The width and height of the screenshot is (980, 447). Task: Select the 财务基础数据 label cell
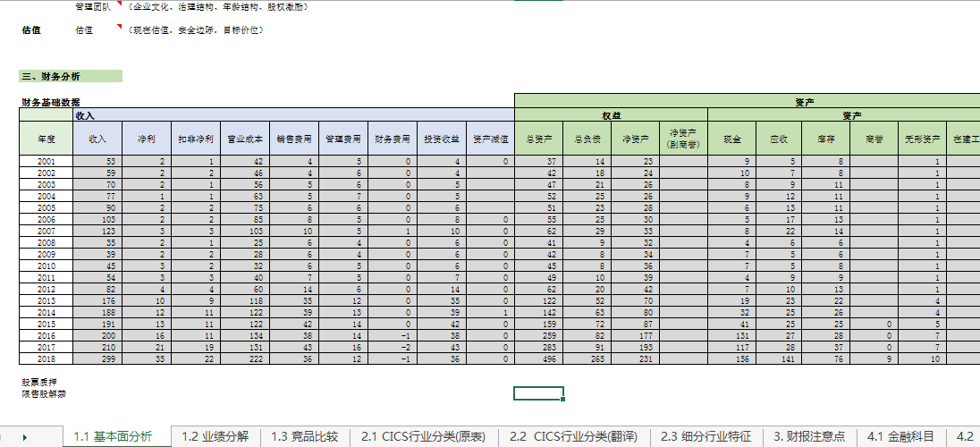(51, 103)
